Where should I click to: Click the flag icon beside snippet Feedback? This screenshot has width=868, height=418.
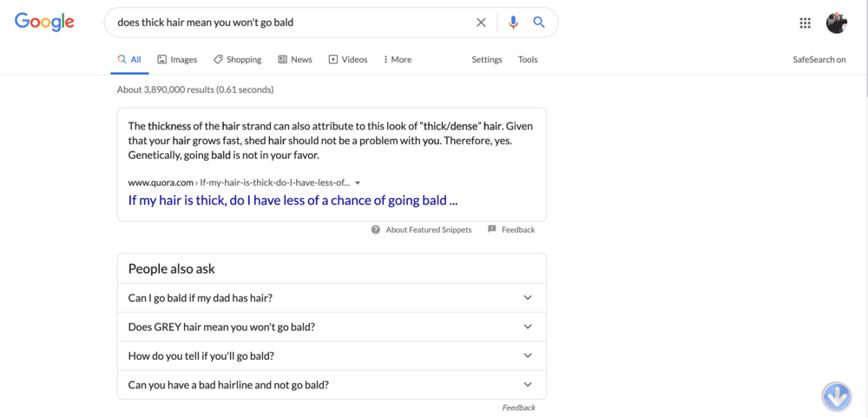(x=491, y=229)
